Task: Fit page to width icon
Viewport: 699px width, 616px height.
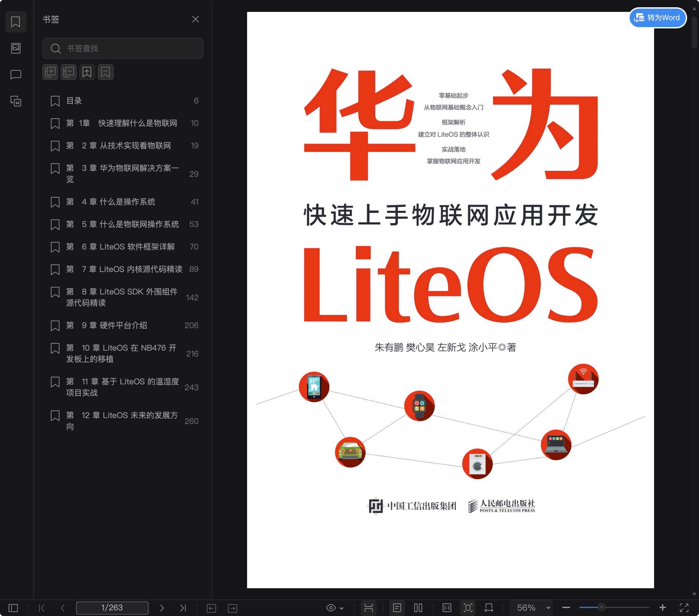Action: tap(489, 608)
